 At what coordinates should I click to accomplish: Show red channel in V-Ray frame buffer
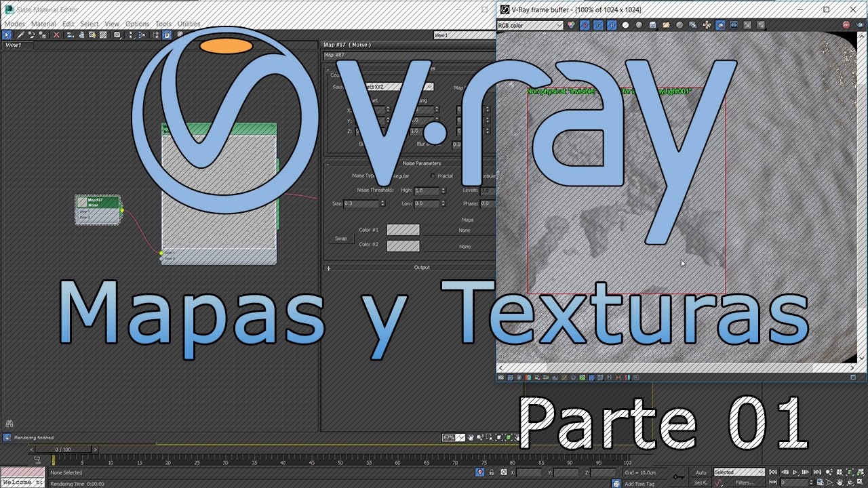click(586, 25)
